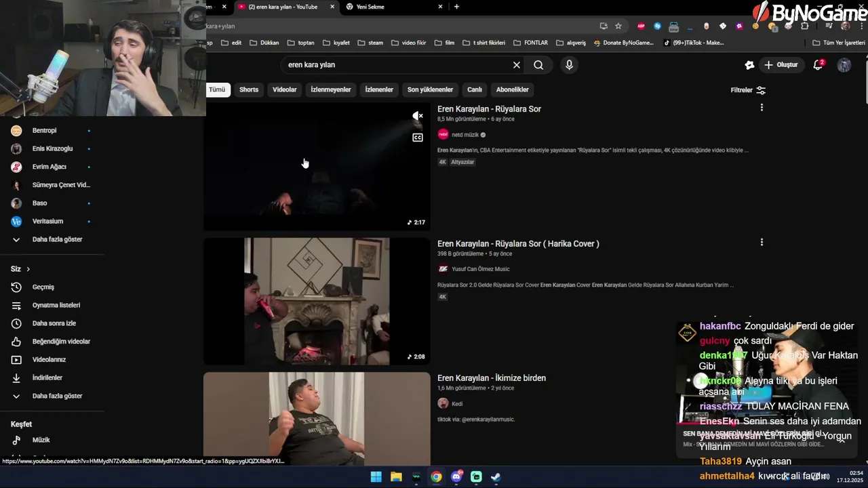
Task: Open Filtreler search filters
Action: pos(748,90)
